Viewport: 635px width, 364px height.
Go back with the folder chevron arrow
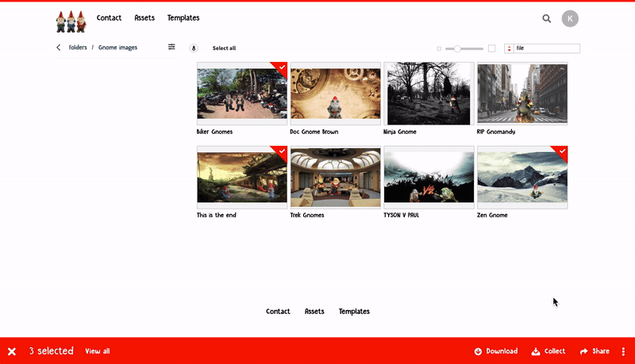point(59,48)
